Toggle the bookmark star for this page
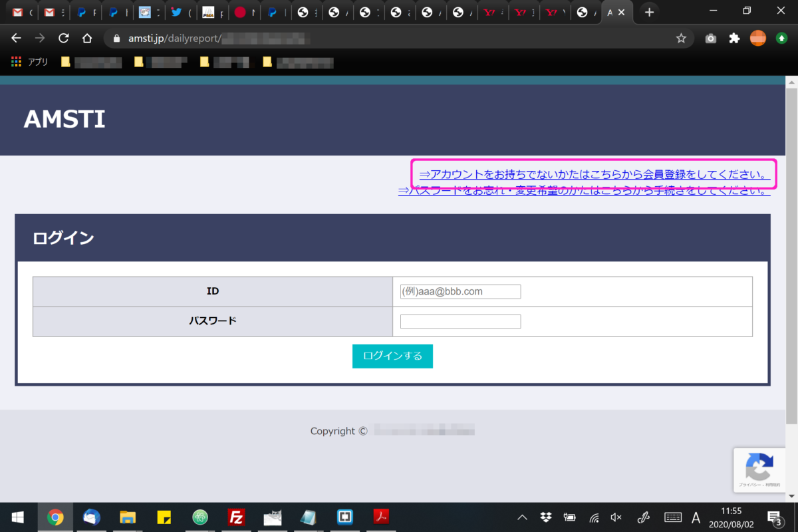 tap(681, 39)
